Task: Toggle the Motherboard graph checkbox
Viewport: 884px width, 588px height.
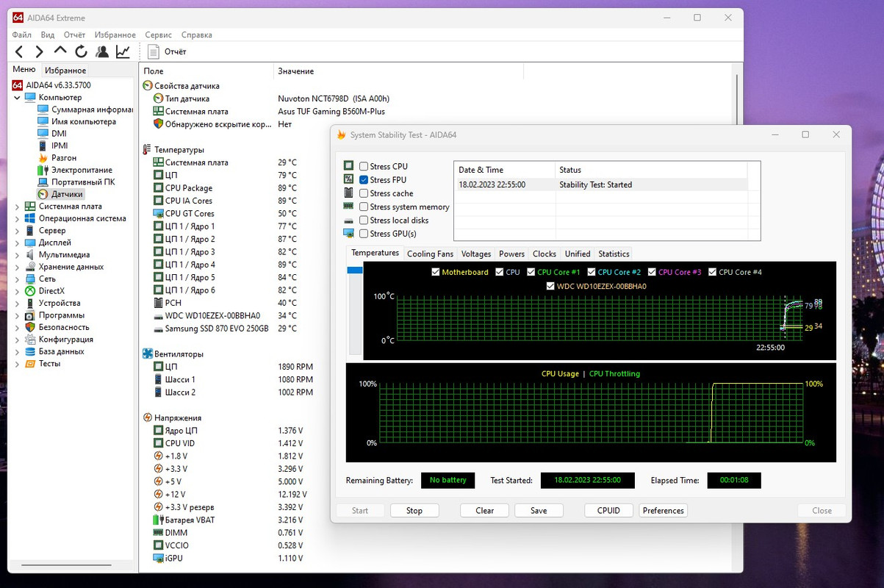Action: 436,272
